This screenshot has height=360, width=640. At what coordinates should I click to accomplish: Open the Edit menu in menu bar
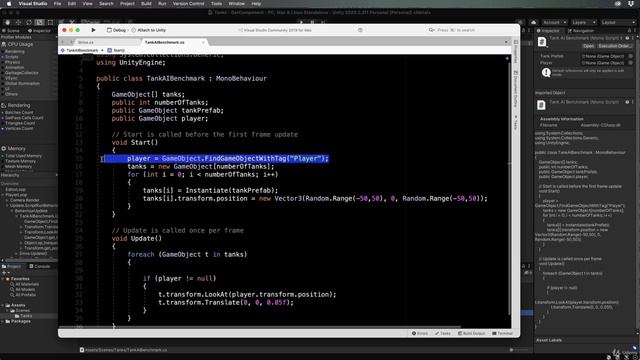pyautogui.click(x=72, y=4)
